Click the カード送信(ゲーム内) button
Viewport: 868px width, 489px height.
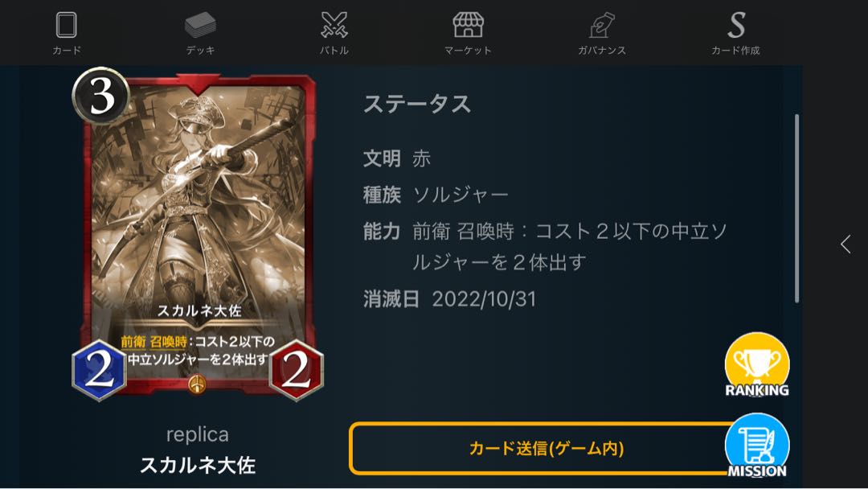(x=545, y=448)
